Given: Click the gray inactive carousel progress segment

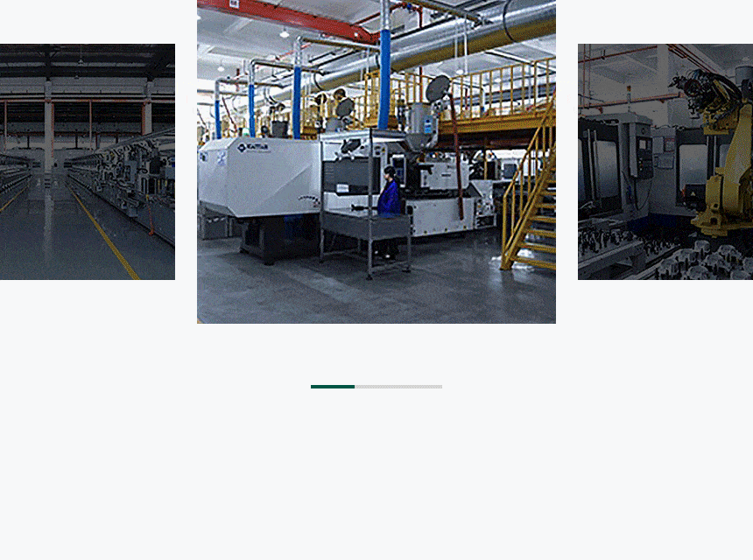Looking at the screenshot, I should [398, 387].
